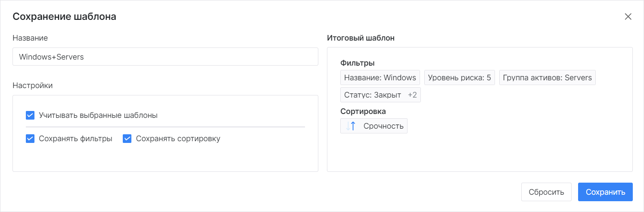
Task: Click the 'Сортировка' section heading
Action: [x=363, y=111]
